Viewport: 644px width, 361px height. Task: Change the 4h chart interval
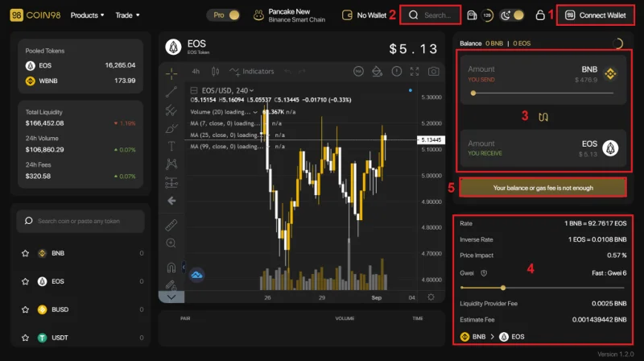pyautogui.click(x=196, y=72)
